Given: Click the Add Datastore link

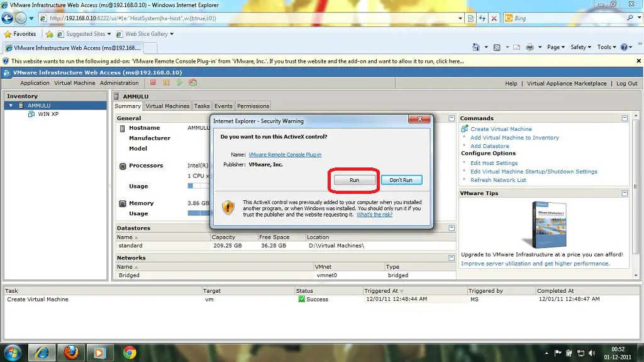Looking at the screenshot, I should (489, 146).
